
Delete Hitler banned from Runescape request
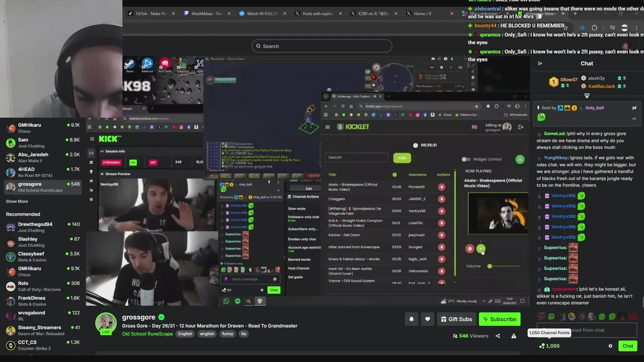point(441,247)
